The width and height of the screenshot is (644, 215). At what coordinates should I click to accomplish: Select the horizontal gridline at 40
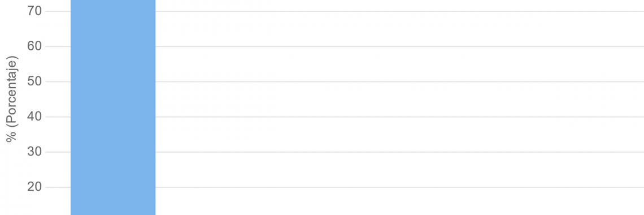click(x=399, y=117)
